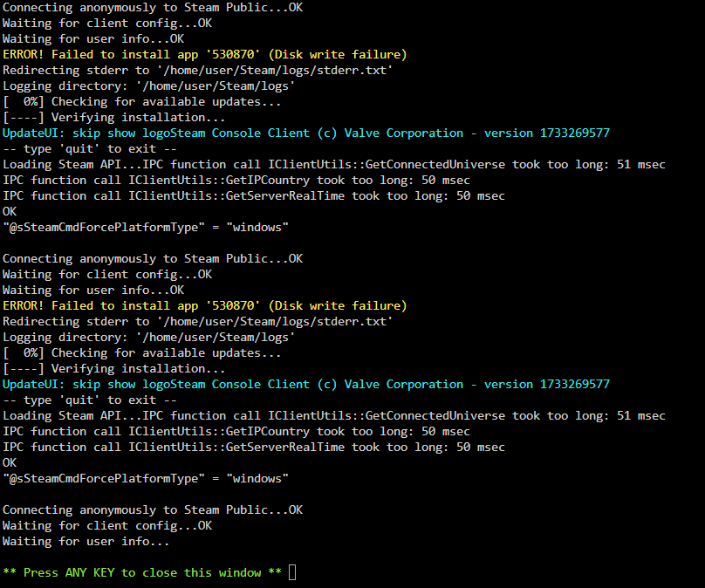Click the first yellow "ERROR! Failed to install app" line
The height and width of the screenshot is (588, 705).
coord(204,54)
